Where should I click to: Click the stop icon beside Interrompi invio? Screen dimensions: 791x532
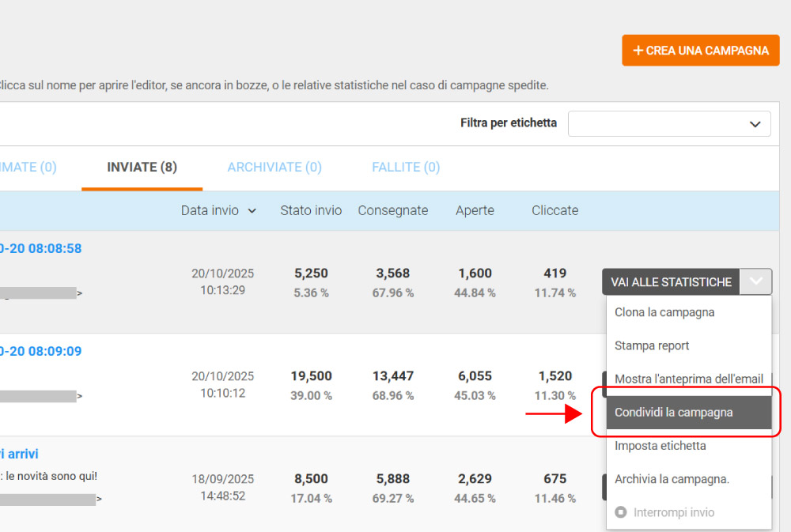click(x=621, y=512)
